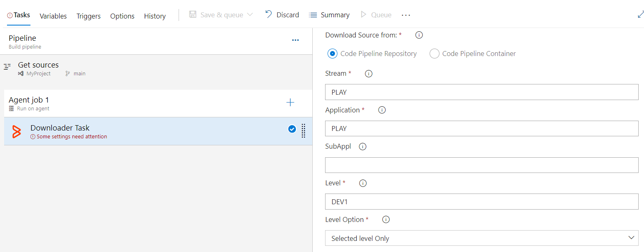Select Code Pipeline Container radio button
The width and height of the screenshot is (644, 252).
pyautogui.click(x=435, y=54)
